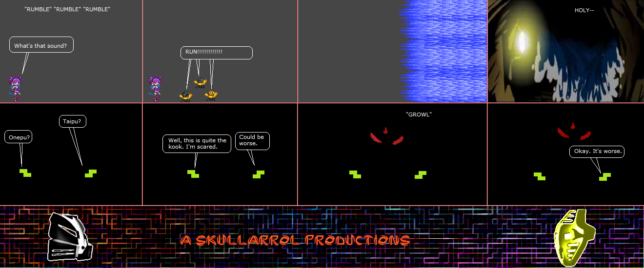Click the green eyes under "Could be worse."

click(x=259, y=174)
